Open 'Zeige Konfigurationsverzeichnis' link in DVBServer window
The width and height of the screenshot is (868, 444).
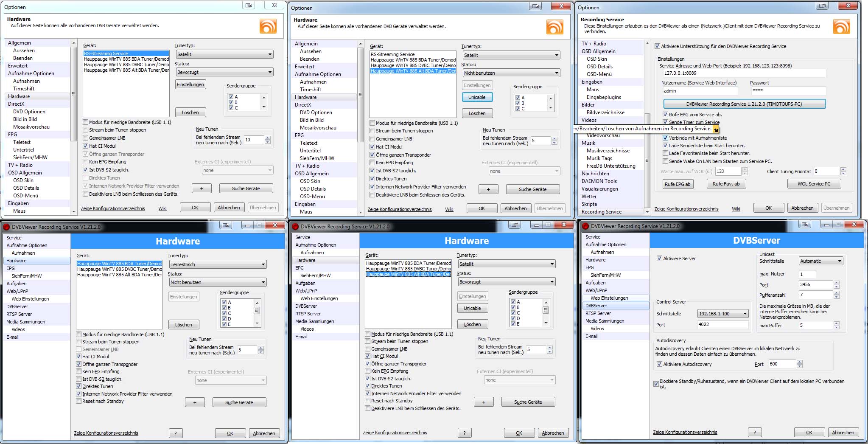pyautogui.click(x=685, y=432)
